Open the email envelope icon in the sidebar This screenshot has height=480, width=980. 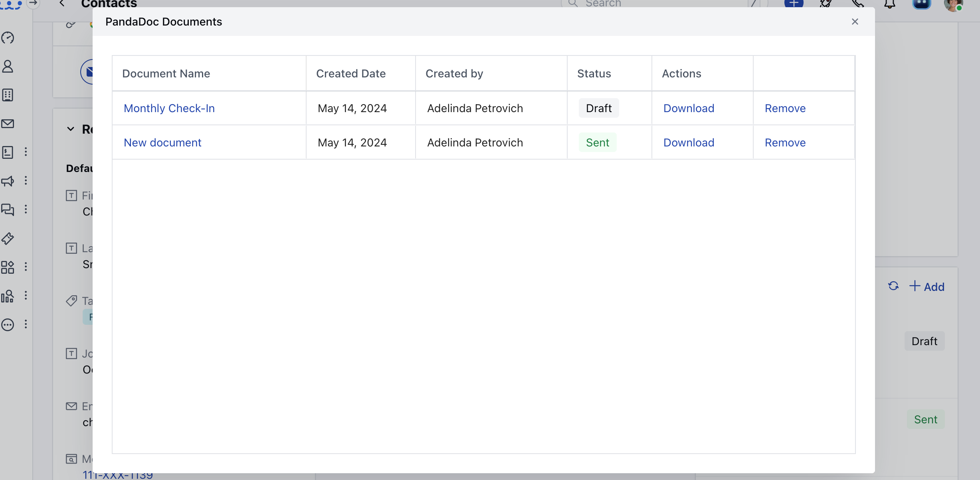pos(8,124)
